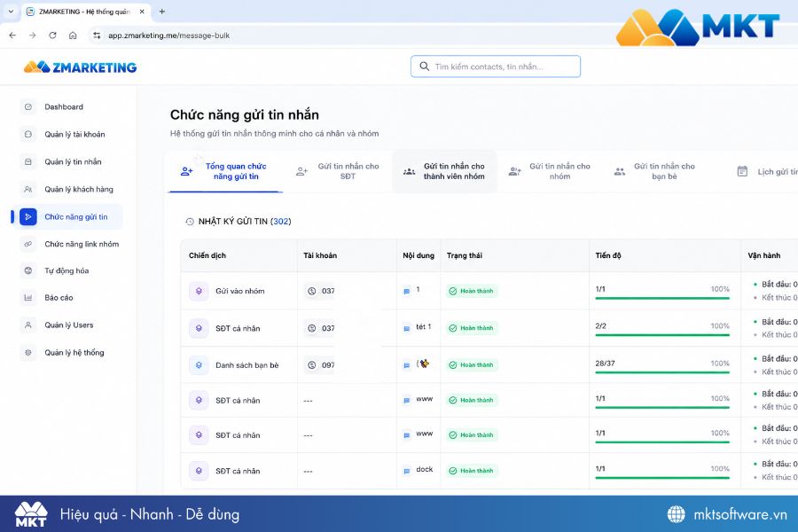Open Quản lý hệ thống page
798x532 pixels.
(74, 353)
